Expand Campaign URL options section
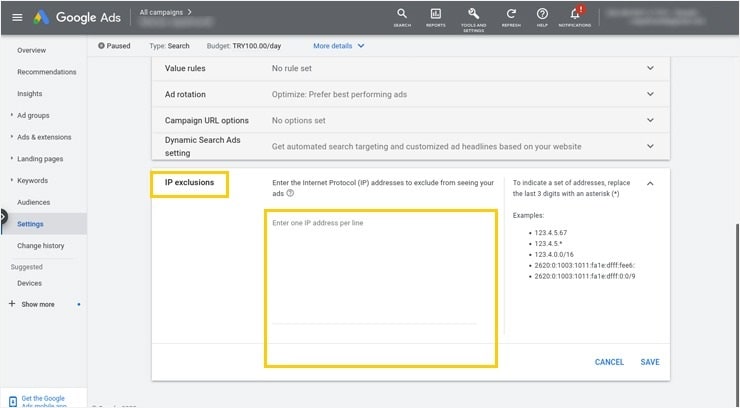Screen dimensions: 740x408 coord(650,120)
